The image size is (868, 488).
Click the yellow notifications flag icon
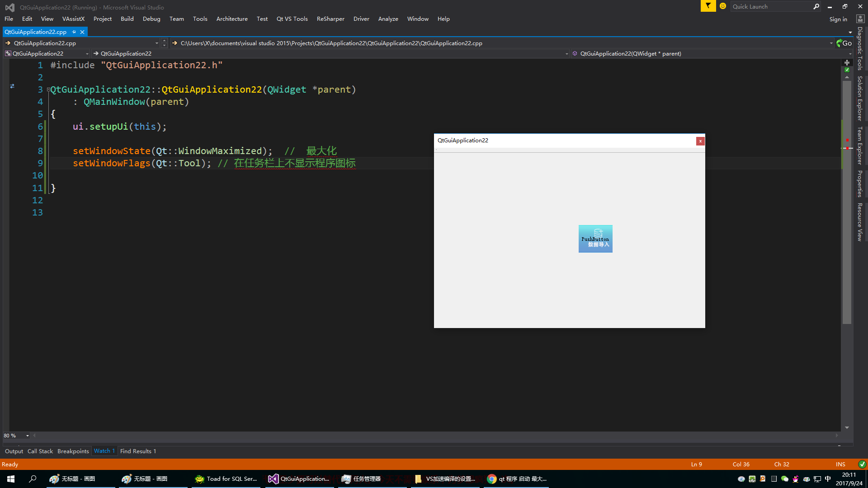(x=708, y=6)
